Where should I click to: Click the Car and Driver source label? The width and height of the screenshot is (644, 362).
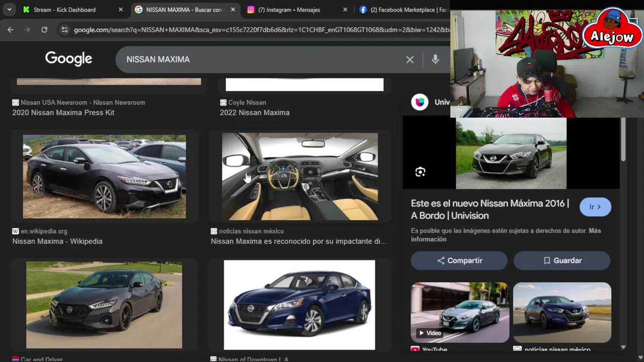pos(42,359)
